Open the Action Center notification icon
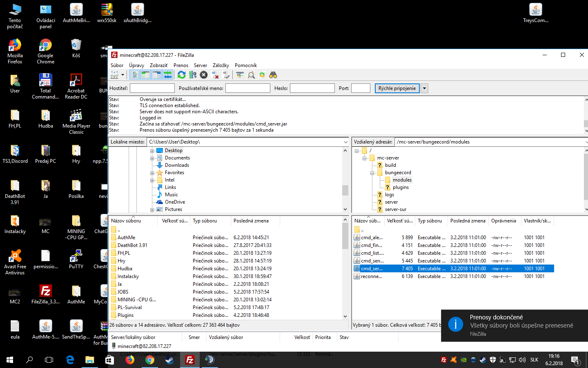 pyautogui.click(x=575, y=360)
